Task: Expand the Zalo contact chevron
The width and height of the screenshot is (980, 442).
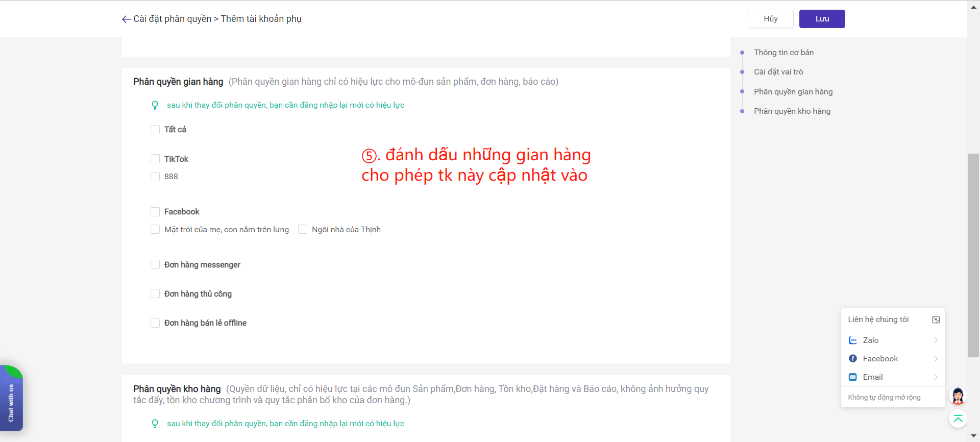Action: tap(936, 340)
